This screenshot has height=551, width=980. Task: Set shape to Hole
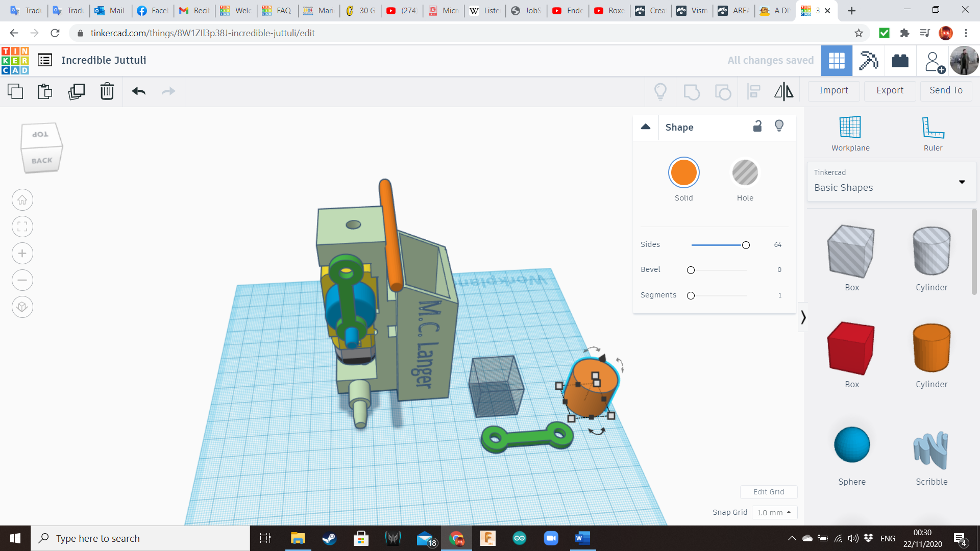tap(745, 173)
